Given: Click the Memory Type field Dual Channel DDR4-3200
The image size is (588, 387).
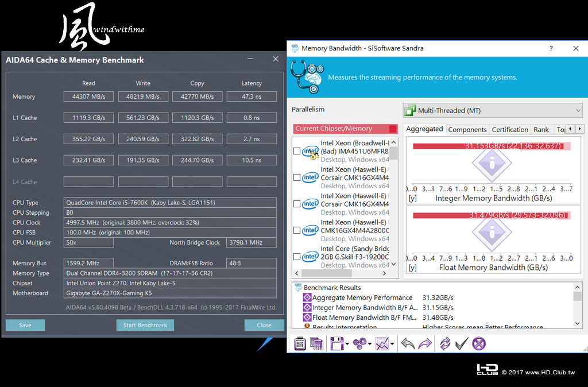Looking at the screenshot, I should 170,273.
